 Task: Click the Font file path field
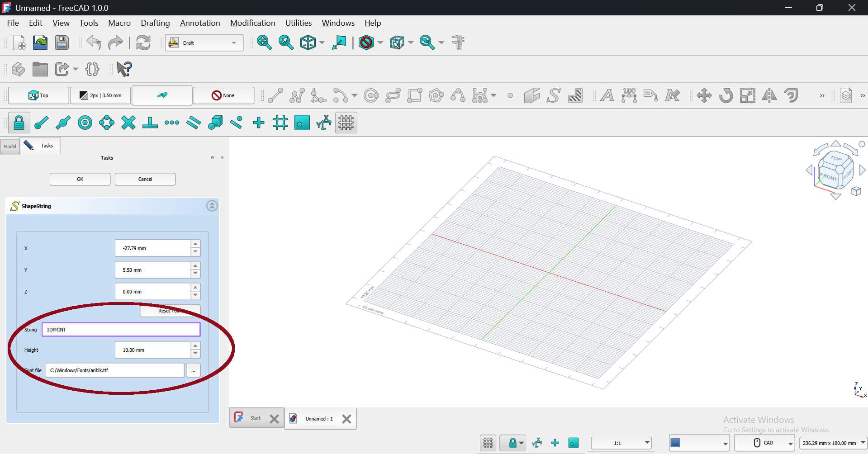[x=115, y=370]
